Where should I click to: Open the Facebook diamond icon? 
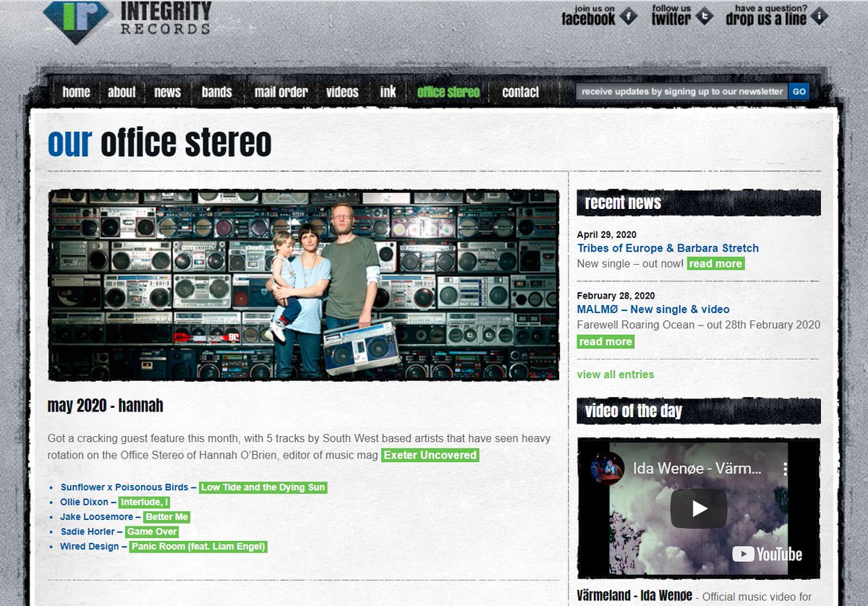pyautogui.click(x=629, y=16)
